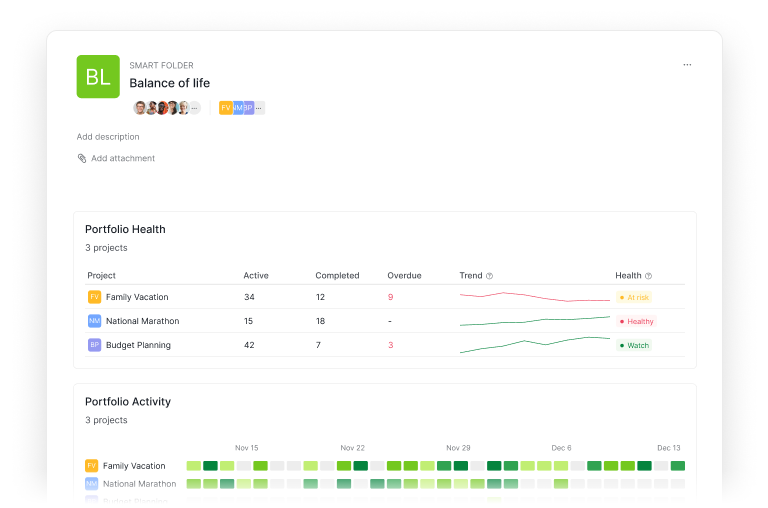Click the Nov 15 date label
This screenshot has width=768, height=508.
click(x=246, y=448)
